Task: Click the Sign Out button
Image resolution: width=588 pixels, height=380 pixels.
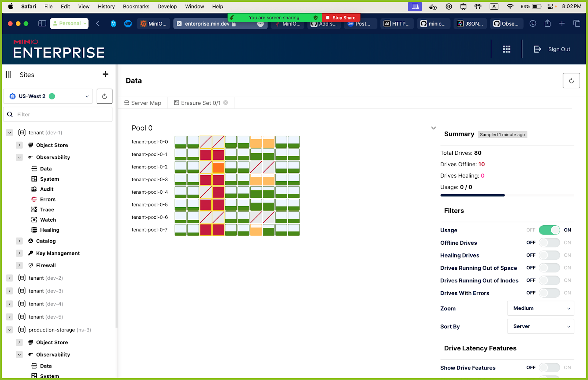Action: tap(552, 49)
